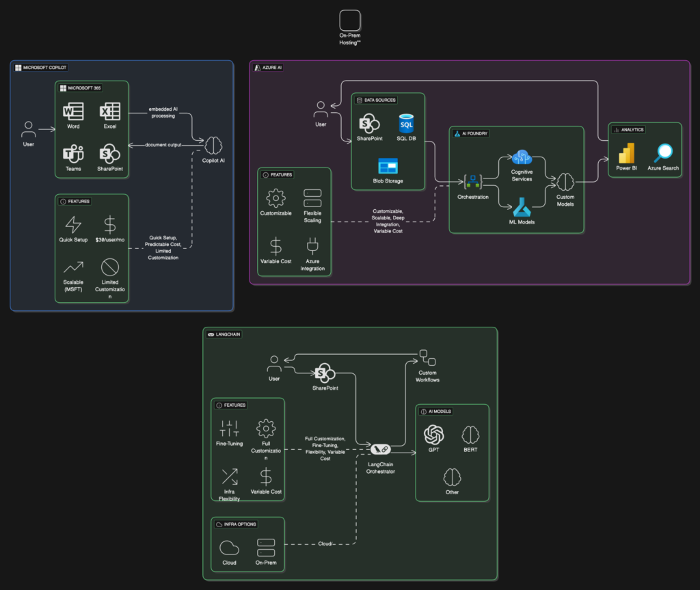Select the Limited Customization prohibited icon
700x590 pixels.
click(x=110, y=267)
